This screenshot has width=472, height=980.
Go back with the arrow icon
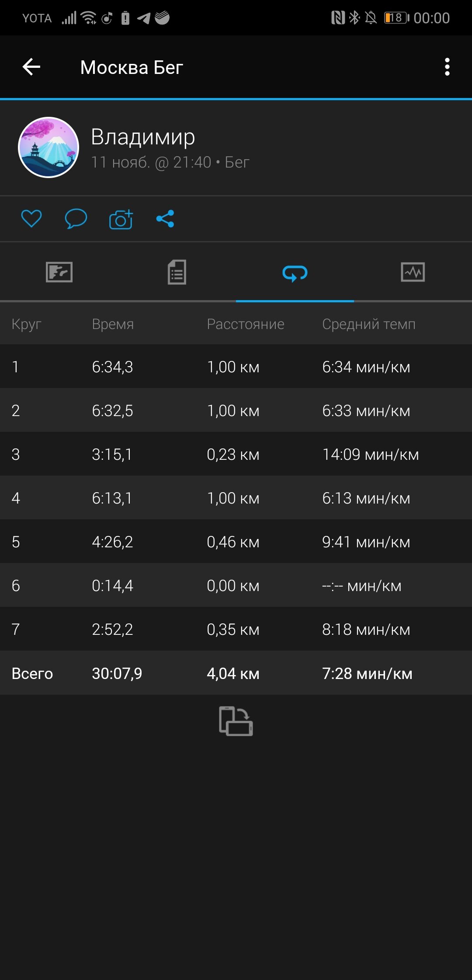(x=31, y=67)
